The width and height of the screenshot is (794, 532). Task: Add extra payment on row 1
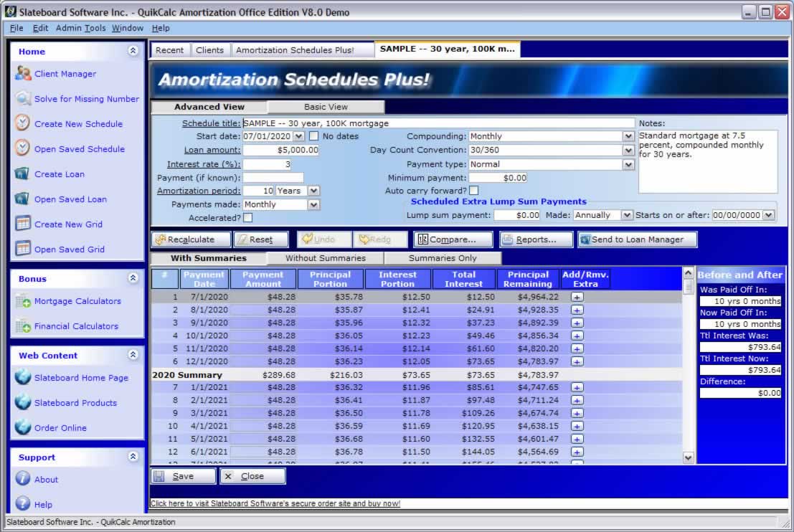[x=577, y=297]
